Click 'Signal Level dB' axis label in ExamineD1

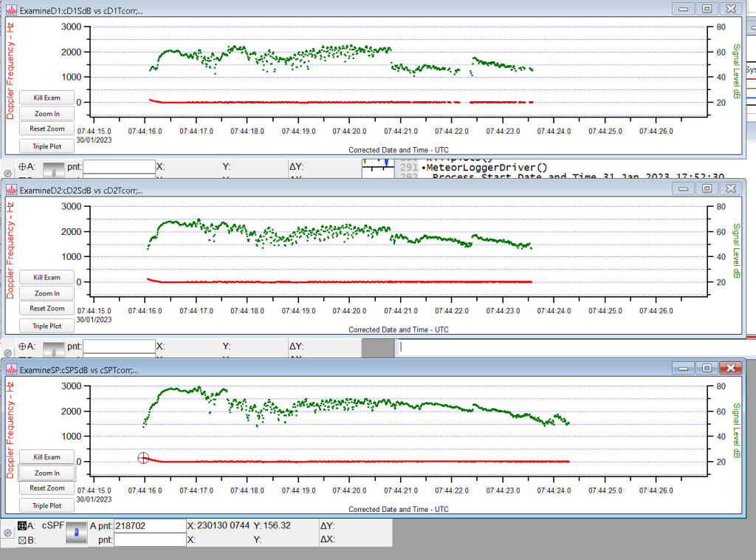(x=736, y=72)
